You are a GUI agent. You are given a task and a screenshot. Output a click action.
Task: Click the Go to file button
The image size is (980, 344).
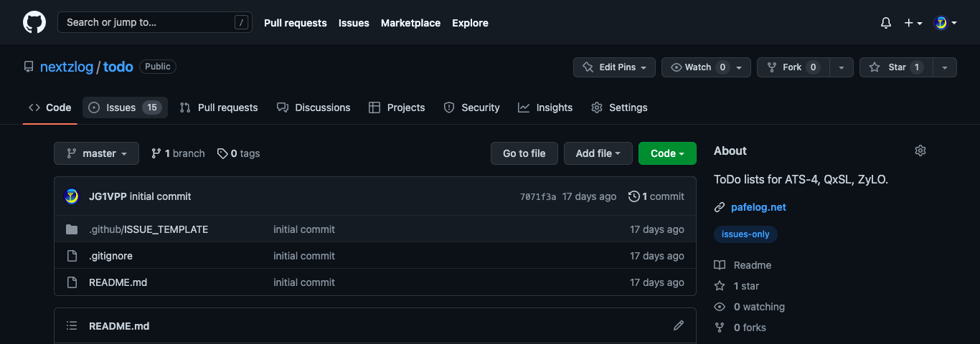(x=524, y=153)
